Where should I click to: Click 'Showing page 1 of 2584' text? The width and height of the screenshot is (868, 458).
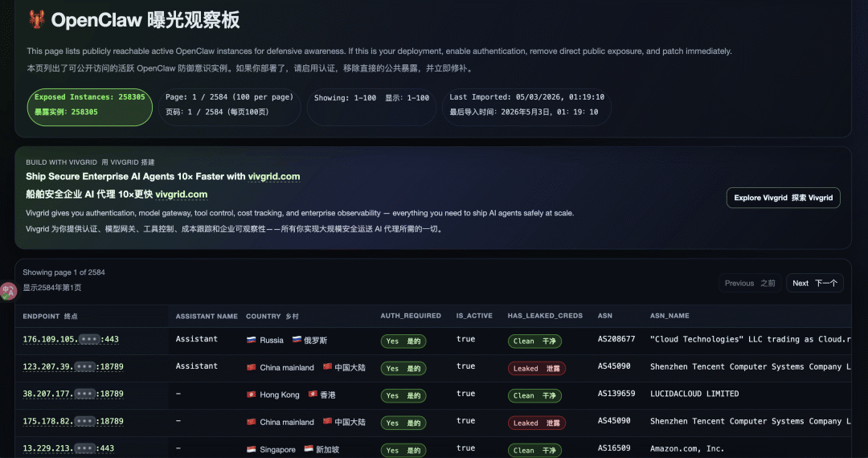pos(63,272)
